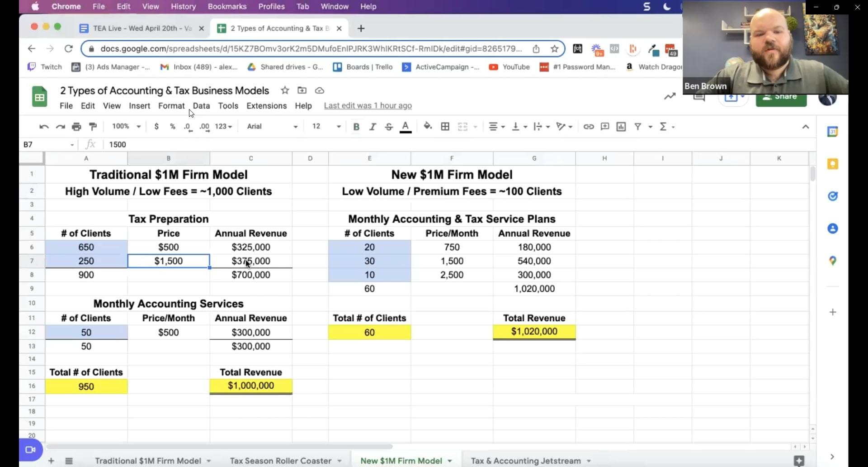
Task: Expand the zoom level dropdown
Action: (126, 127)
